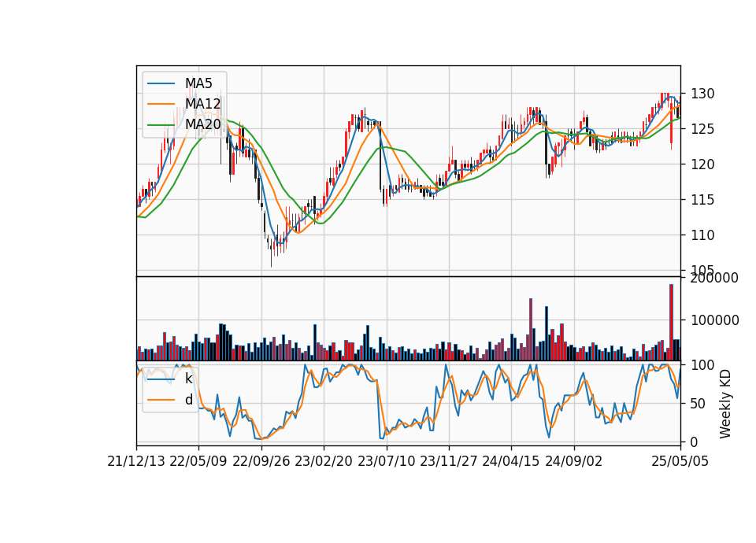The width and height of the screenshot is (756, 543).
Task: Click the d legend label in KD panel
Action: [x=188, y=400]
